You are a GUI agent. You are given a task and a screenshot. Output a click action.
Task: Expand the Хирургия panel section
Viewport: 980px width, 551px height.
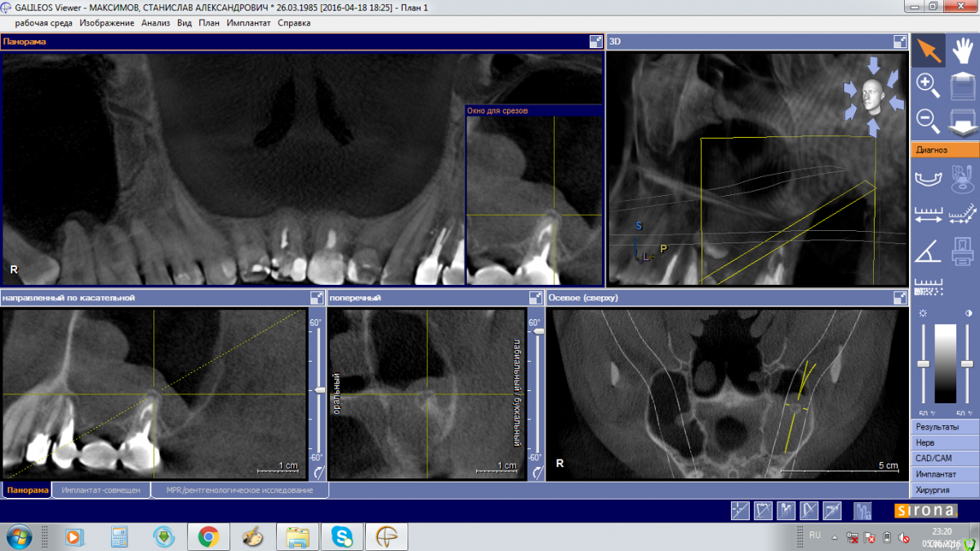click(x=945, y=490)
